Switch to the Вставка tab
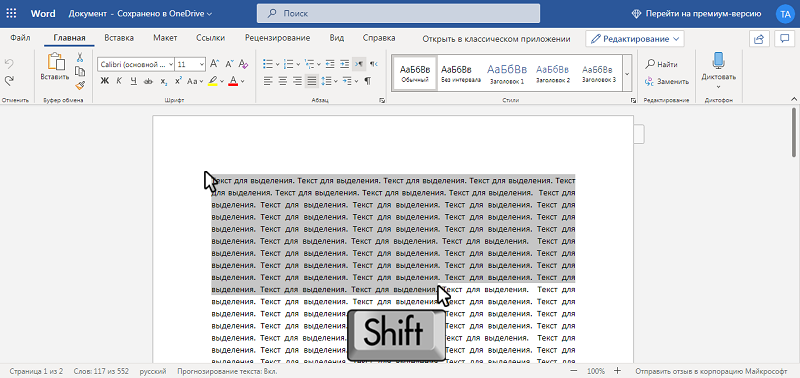Screen dimensions: 800x378 tap(119, 38)
